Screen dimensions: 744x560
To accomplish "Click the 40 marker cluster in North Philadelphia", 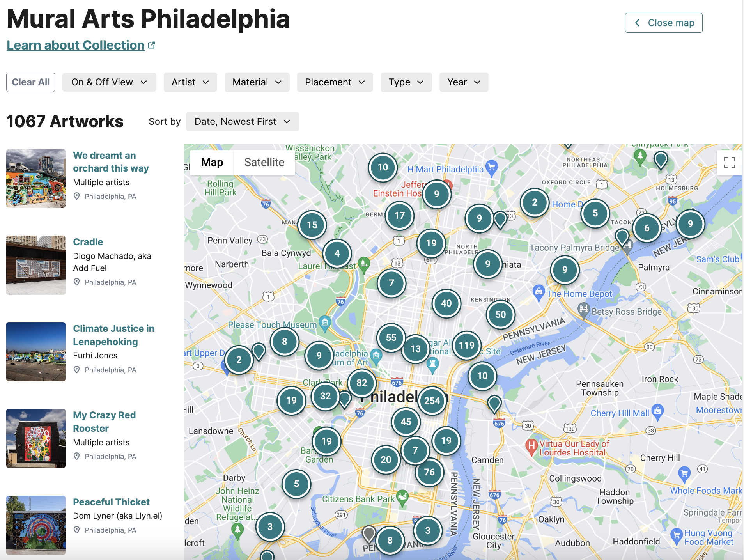I will click(x=446, y=304).
